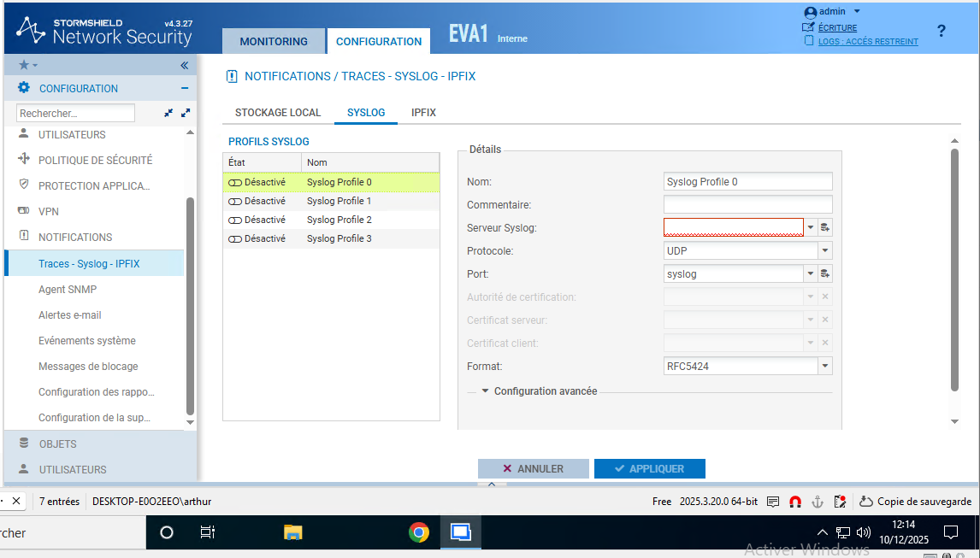Collapse the left sidebar with double-chevron icon
The width and height of the screenshot is (980, 558).
point(184,65)
